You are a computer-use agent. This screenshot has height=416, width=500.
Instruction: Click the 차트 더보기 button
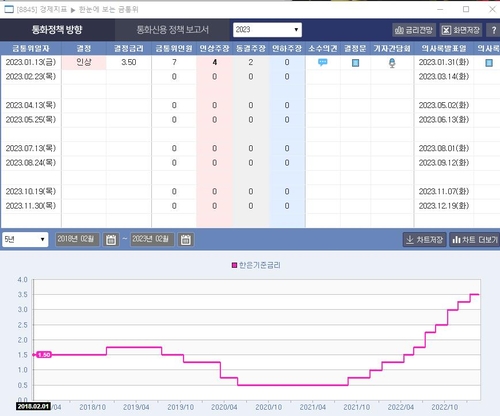point(475,239)
